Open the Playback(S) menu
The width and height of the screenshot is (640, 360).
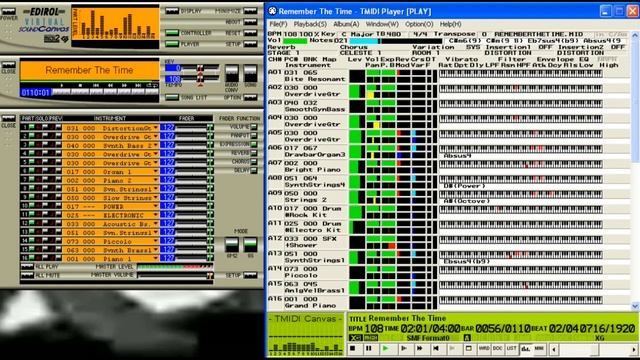(310, 24)
